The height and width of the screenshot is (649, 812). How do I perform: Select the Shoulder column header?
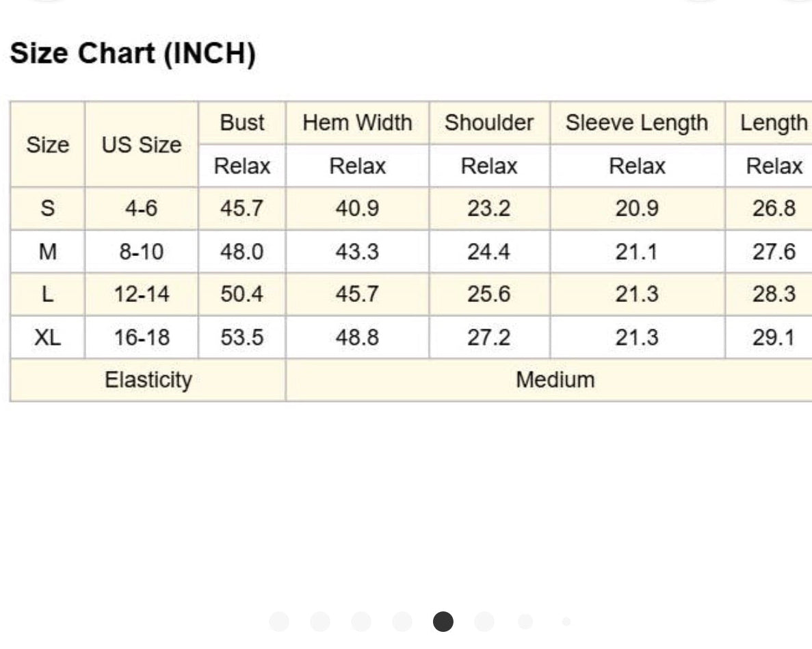(489, 123)
